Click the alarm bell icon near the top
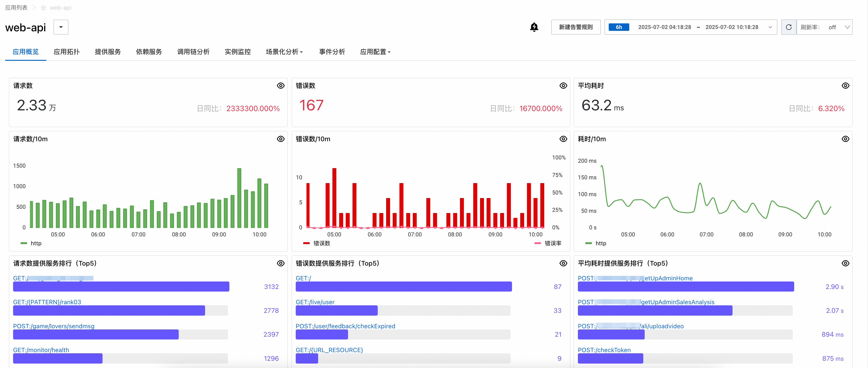Viewport: 868px width, 368px height. (x=534, y=27)
